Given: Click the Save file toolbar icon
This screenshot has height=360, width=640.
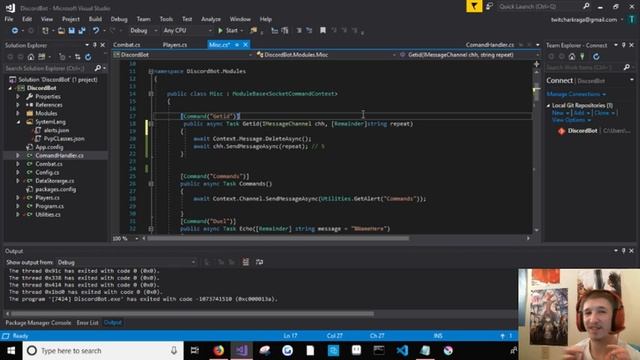Looking at the screenshot, I should point(72,31).
